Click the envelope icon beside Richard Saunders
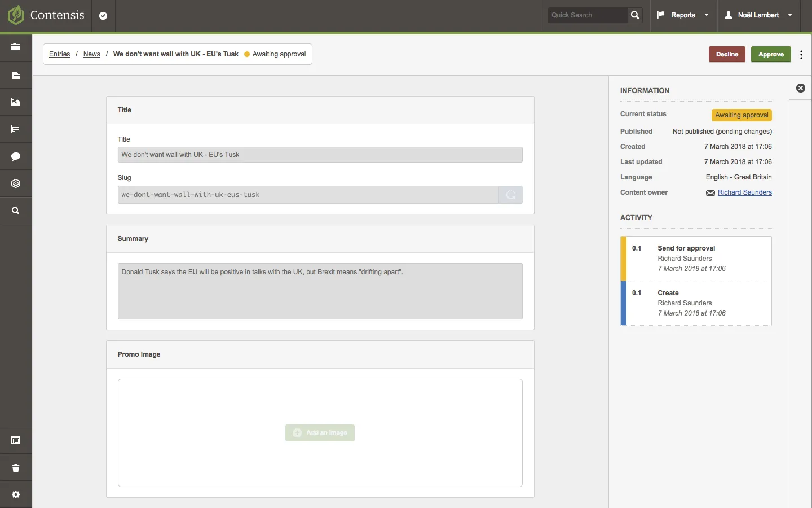This screenshot has width=812, height=508. [710, 193]
